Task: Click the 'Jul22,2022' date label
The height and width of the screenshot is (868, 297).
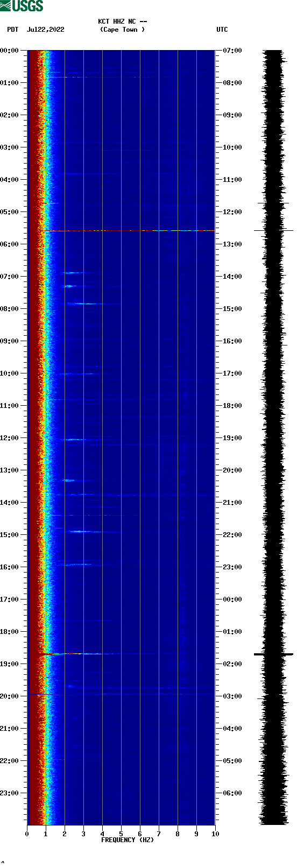Action: 46,30
